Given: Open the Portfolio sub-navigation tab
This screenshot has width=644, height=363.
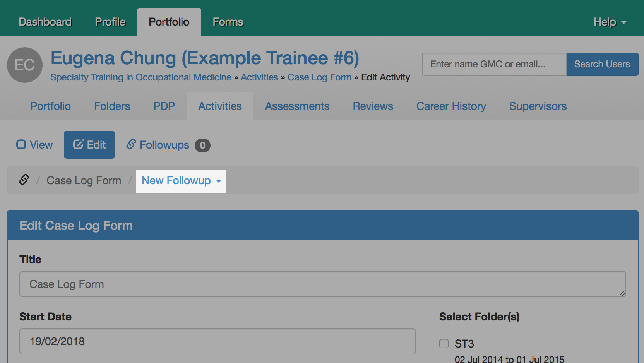Looking at the screenshot, I should (x=51, y=106).
